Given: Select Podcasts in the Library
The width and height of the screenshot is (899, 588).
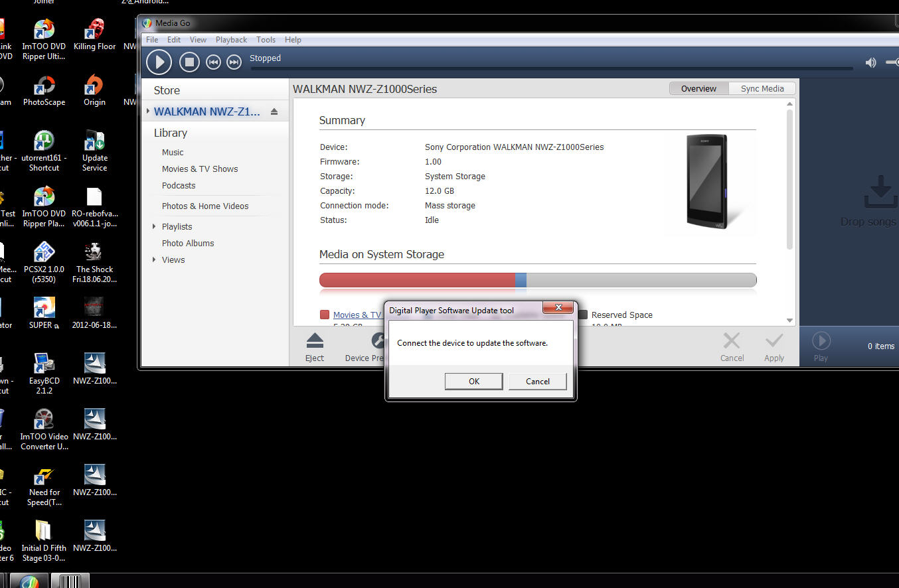Looking at the screenshot, I should 179,185.
